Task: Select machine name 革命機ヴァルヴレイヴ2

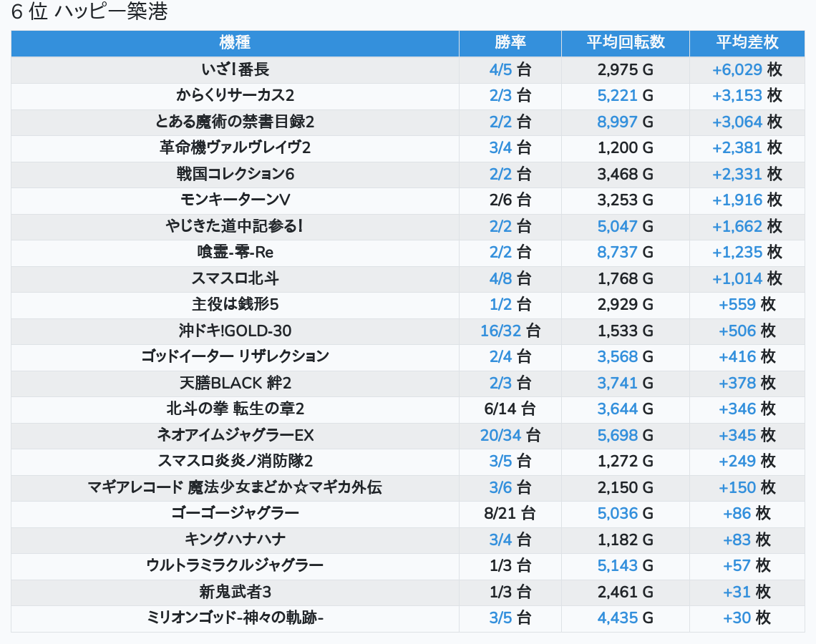Action: (235, 147)
